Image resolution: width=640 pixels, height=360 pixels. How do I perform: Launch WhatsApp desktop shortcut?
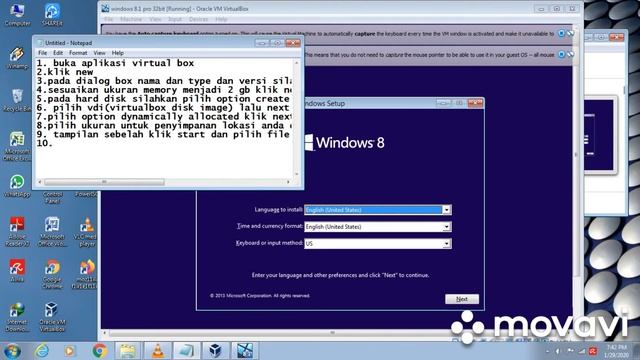[17, 186]
